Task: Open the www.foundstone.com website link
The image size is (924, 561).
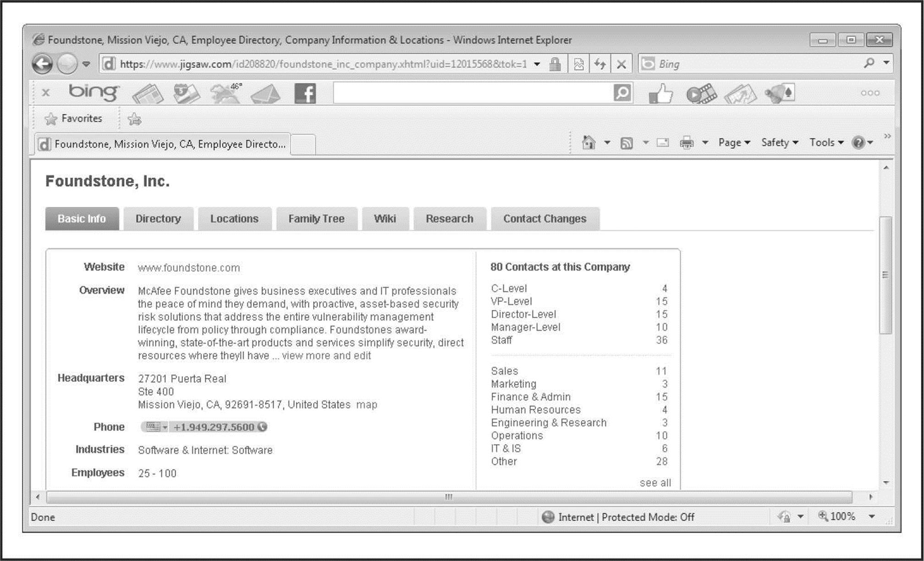Action: [189, 268]
